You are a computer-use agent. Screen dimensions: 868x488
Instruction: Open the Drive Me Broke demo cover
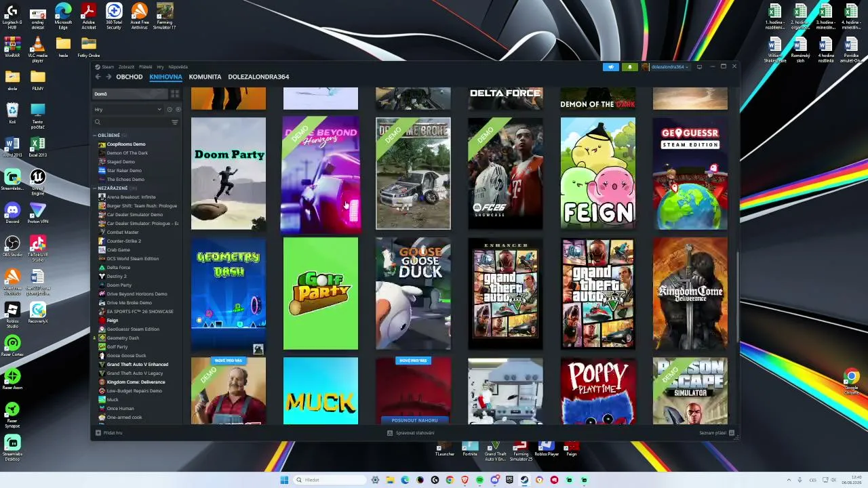[413, 174]
